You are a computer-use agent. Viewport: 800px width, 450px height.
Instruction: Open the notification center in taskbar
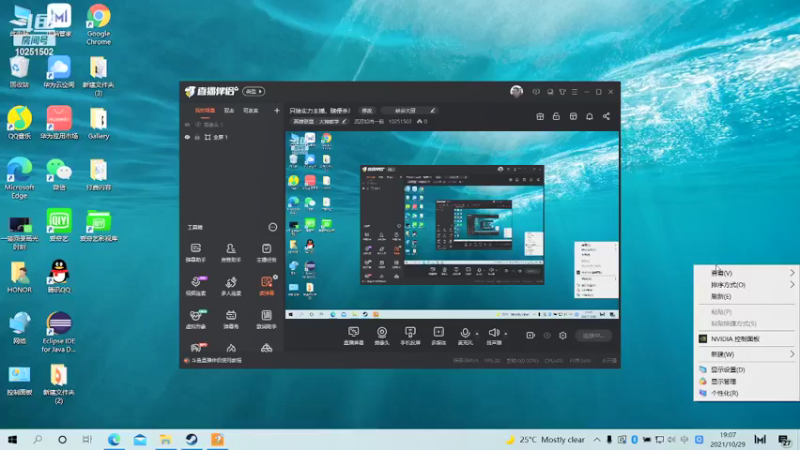tap(784, 439)
